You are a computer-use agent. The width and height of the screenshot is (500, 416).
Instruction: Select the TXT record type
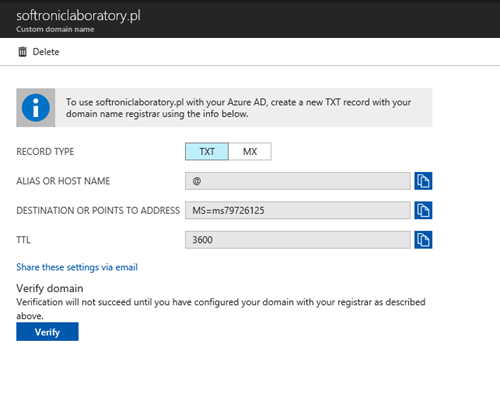[207, 152]
